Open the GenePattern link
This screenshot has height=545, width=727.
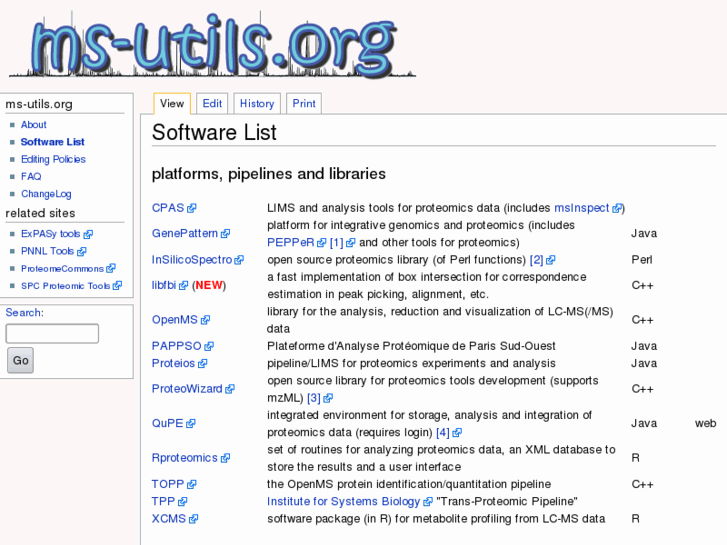tap(185, 233)
